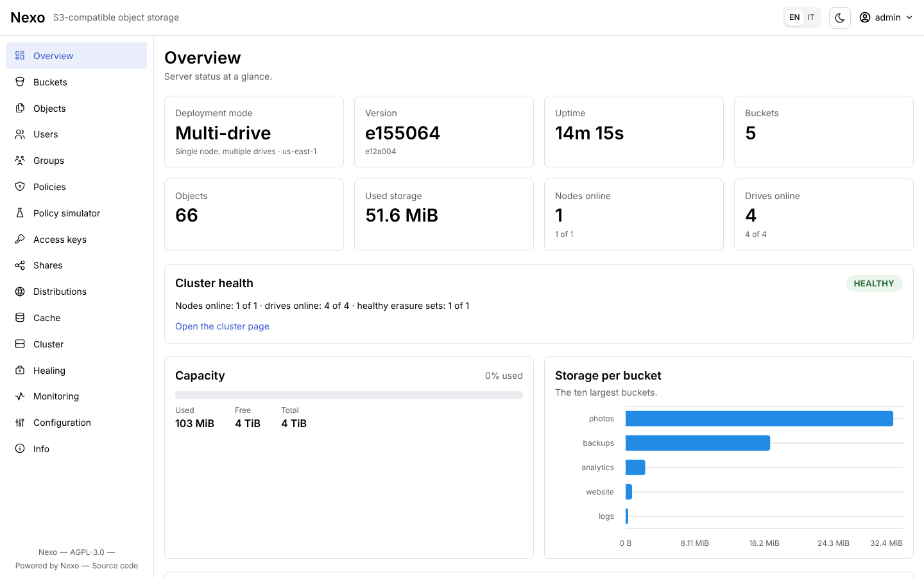Click the Capacity usage progress bar
The width and height of the screenshot is (924, 578).
coord(349,395)
